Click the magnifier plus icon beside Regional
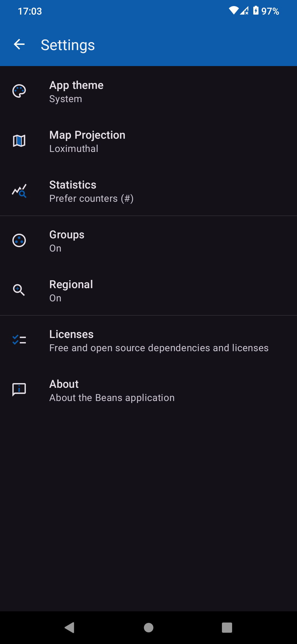This screenshot has width=297, height=644. tap(19, 290)
